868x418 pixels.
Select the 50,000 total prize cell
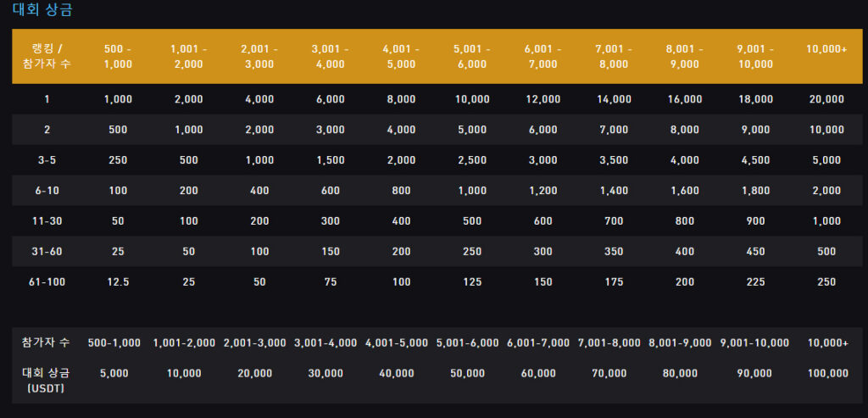tap(468, 373)
